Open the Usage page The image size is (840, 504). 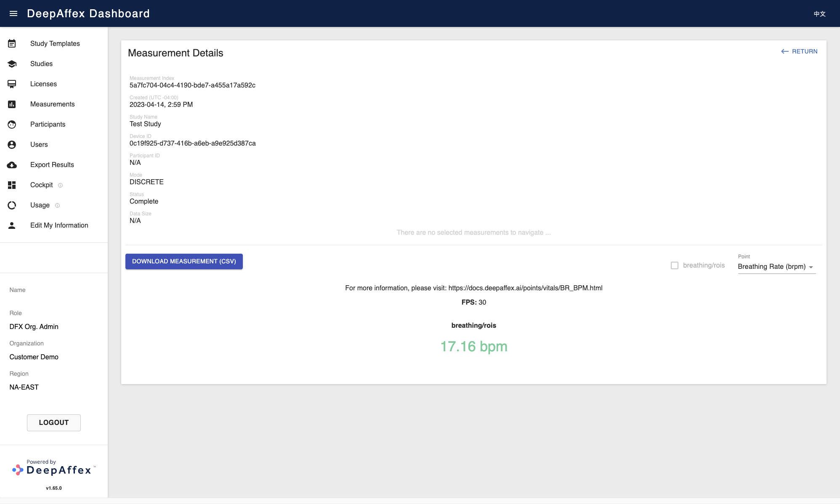(54, 205)
